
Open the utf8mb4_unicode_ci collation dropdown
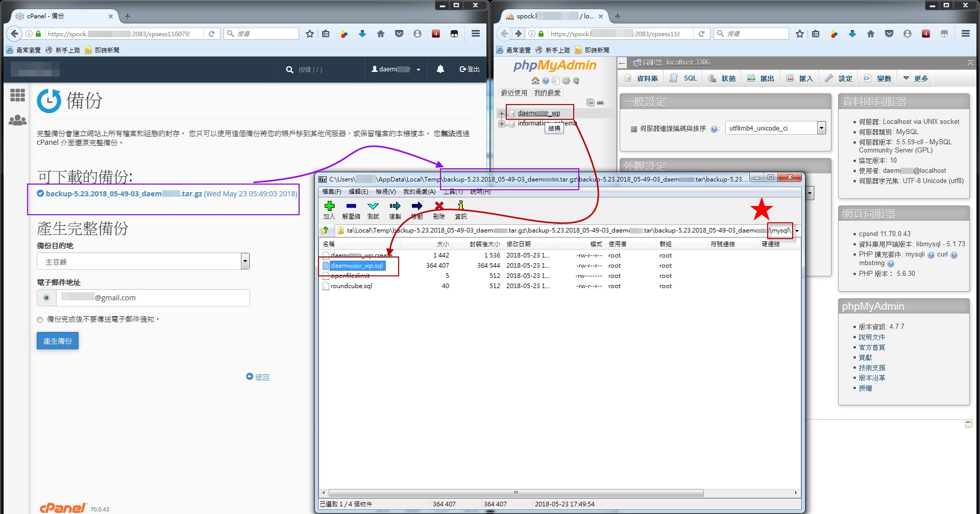(x=775, y=128)
